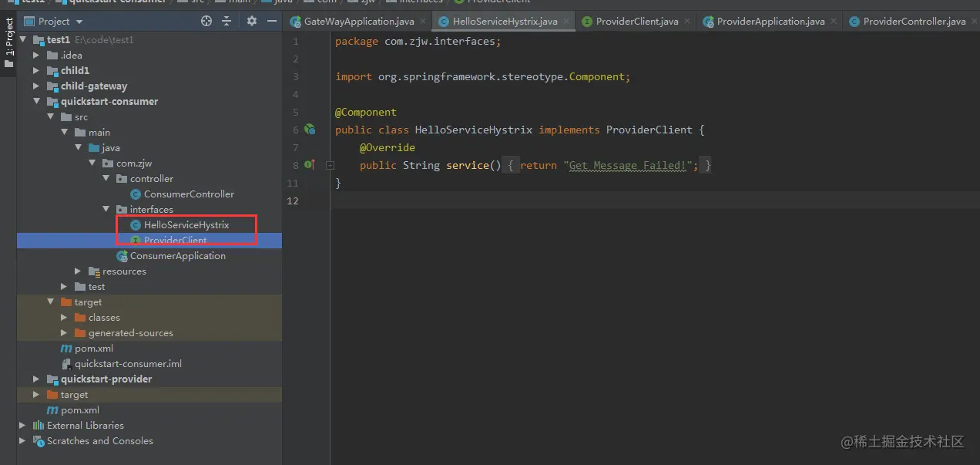Image resolution: width=980 pixels, height=465 pixels.
Task: Click ProviderClient in the class declaration
Action: pyautogui.click(x=649, y=130)
